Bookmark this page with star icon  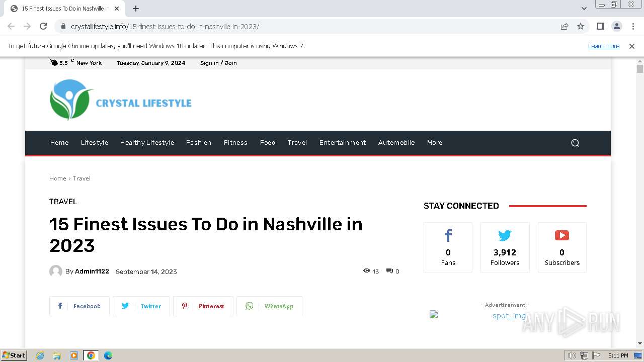click(581, 26)
